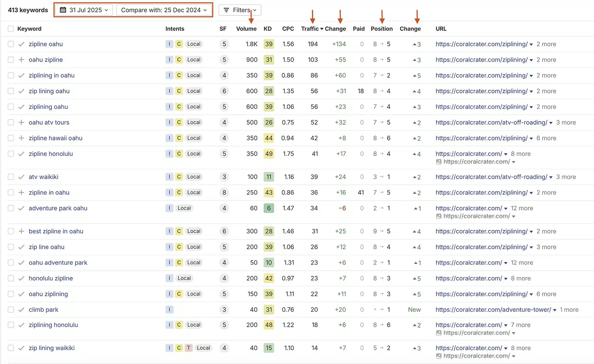The image size is (594, 364).
Task: Expand URL dropdown arrow for climb park
Action: 555,310
